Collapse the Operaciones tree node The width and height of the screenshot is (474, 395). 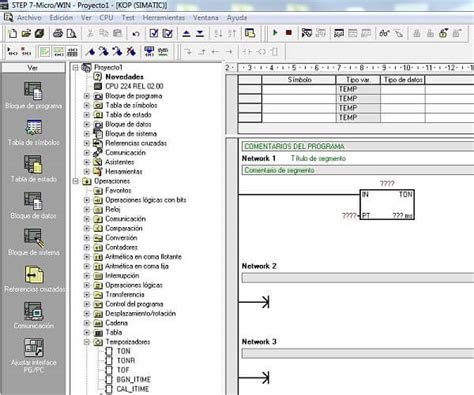pos(76,181)
